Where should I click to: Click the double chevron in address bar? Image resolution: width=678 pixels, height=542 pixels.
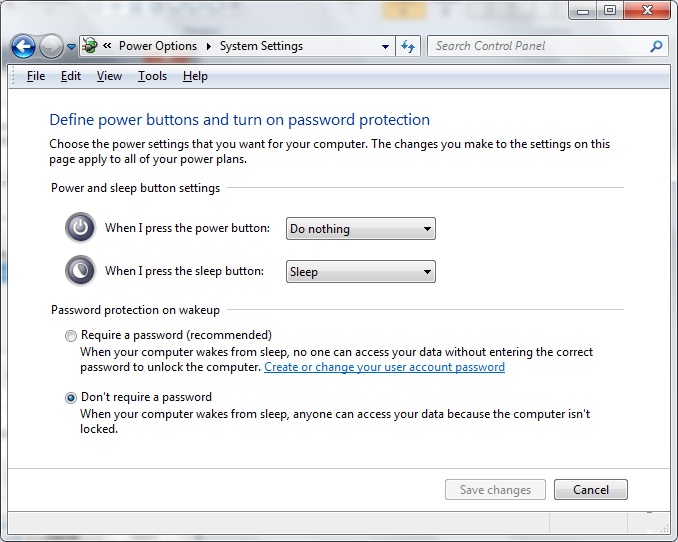pyautogui.click(x=107, y=45)
